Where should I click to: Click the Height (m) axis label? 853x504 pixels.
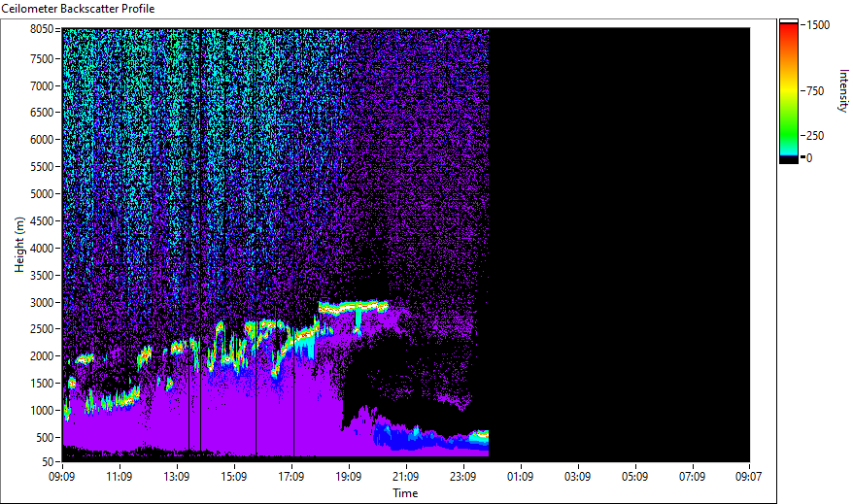click(19, 245)
